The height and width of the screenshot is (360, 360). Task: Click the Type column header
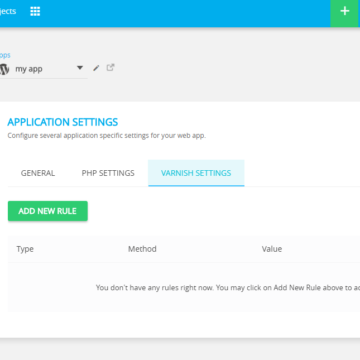click(x=25, y=249)
